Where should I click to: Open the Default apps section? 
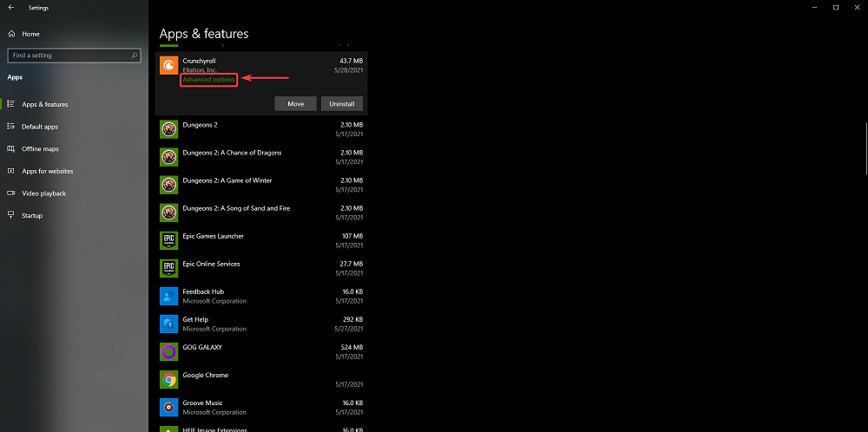click(39, 127)
